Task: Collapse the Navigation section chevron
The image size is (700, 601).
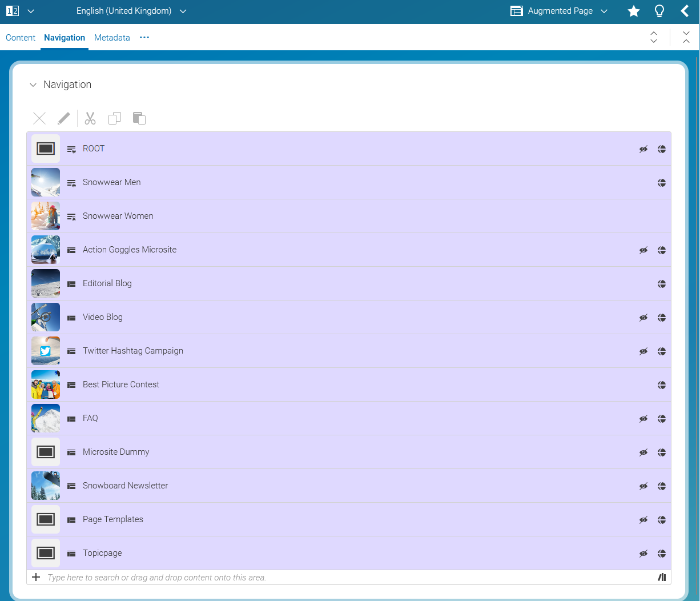Action: (33, 85)
